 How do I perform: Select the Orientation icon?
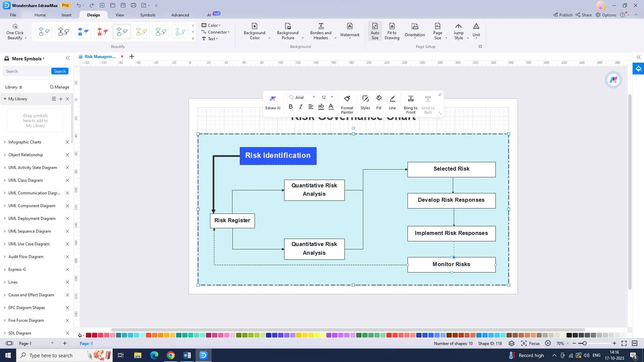(x=415, y=31)
